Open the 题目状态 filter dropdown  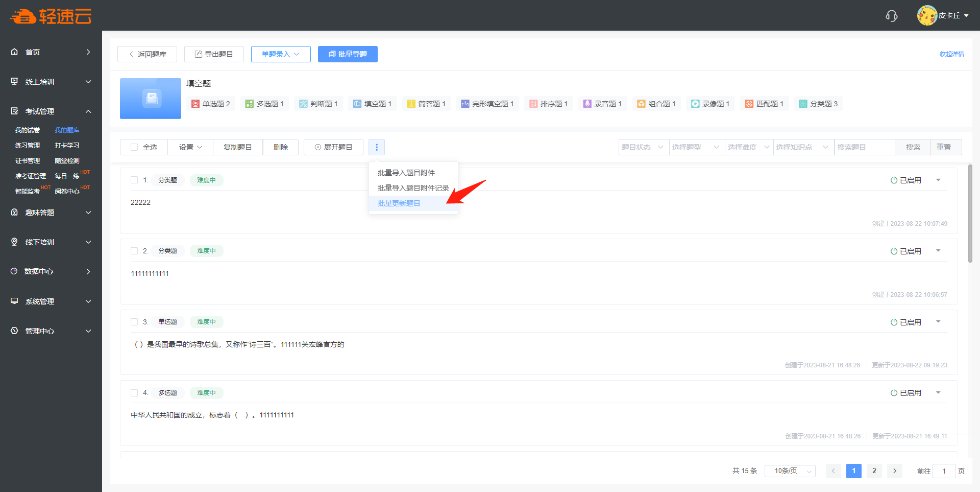643,147
